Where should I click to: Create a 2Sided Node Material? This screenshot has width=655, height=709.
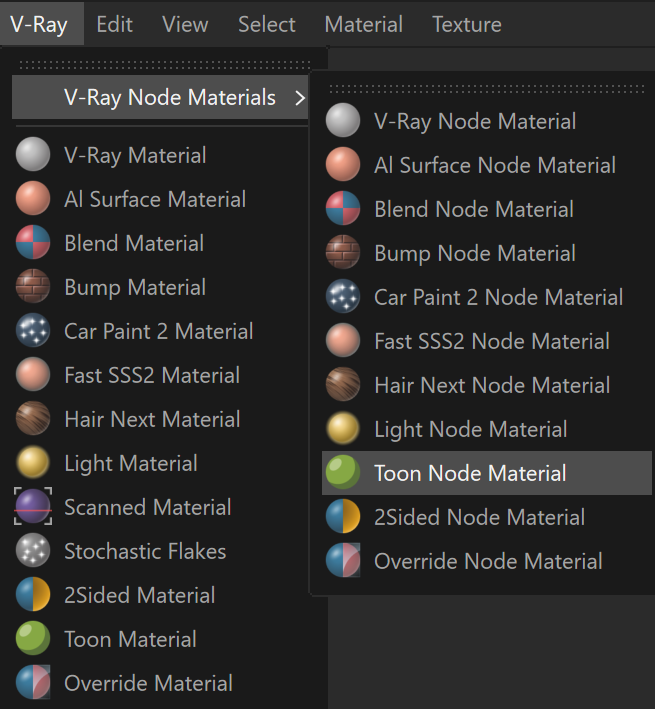(x=487, y=516)
